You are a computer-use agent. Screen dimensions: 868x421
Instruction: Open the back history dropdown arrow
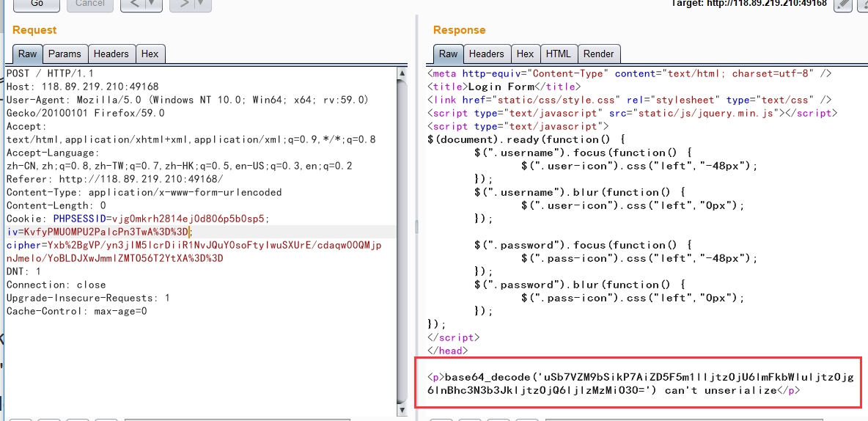click(x=152, y=4)
